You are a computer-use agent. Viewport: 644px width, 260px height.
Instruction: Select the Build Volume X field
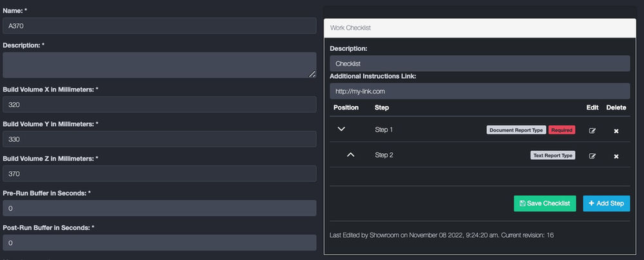click(x=159, y=104)
